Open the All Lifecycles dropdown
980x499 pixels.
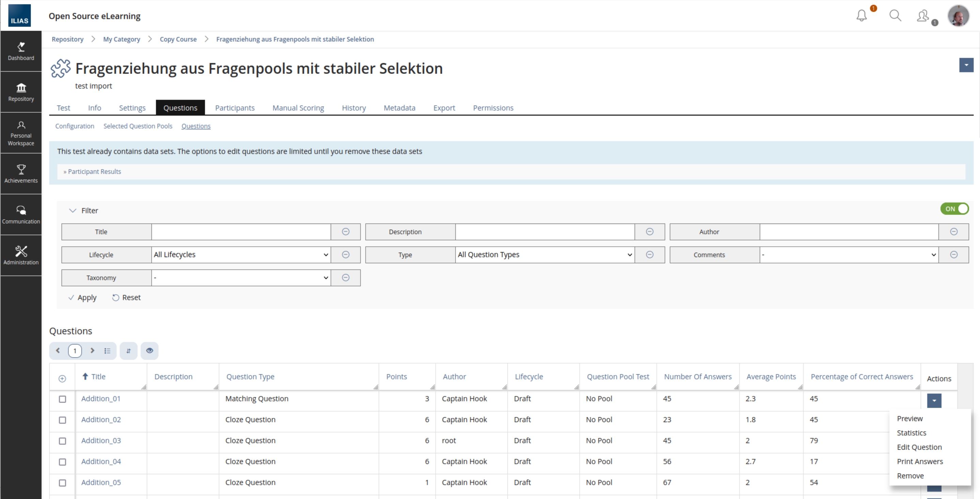click(240, 255)
